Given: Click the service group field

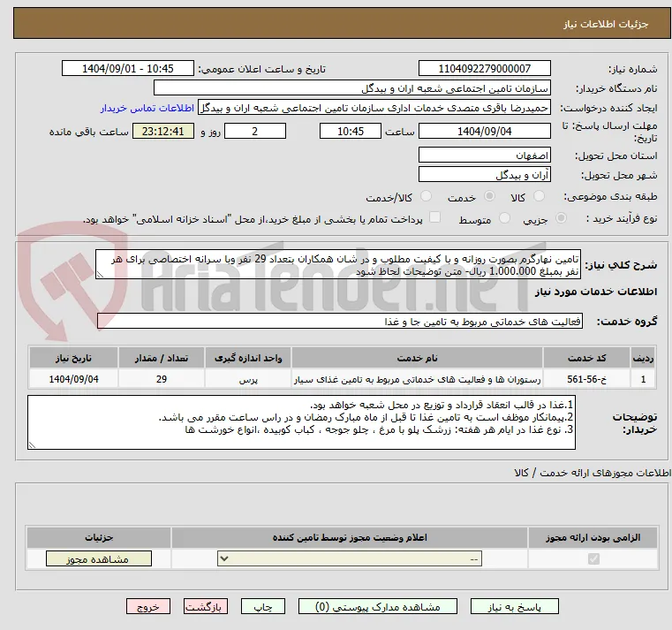Looking at the screenshot, I should (x=340, y=321).
